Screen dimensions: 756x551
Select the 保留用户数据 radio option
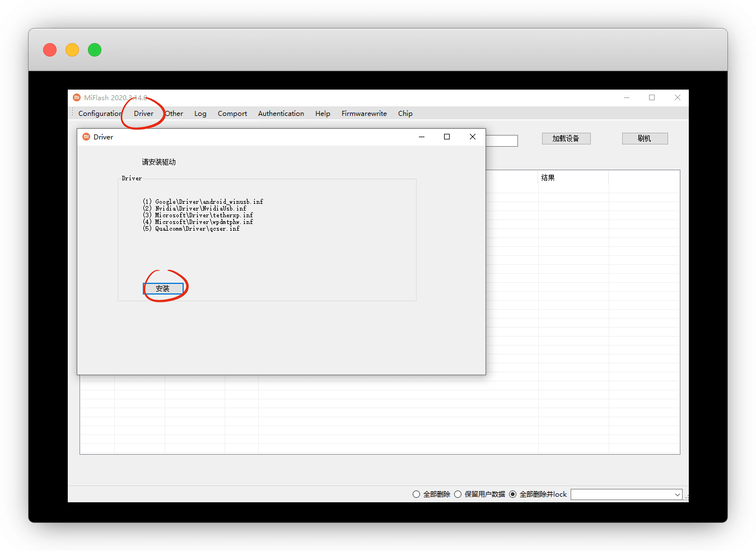458,494
